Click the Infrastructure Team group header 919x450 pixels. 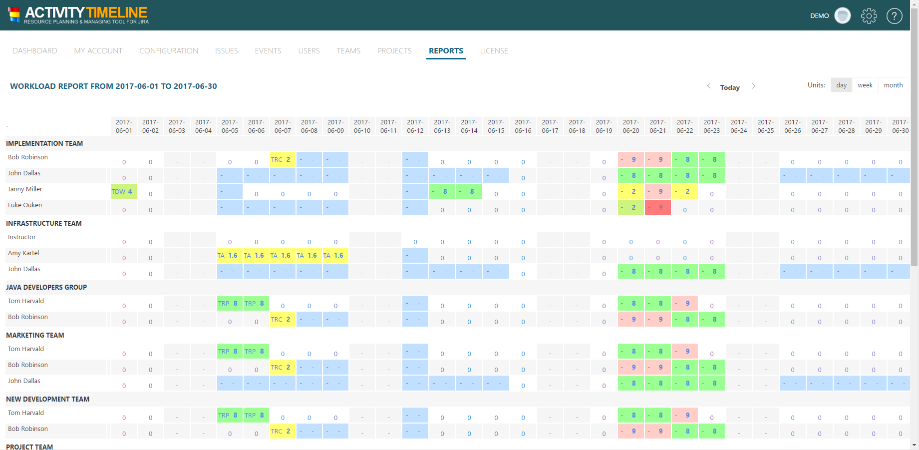point(43,223)
